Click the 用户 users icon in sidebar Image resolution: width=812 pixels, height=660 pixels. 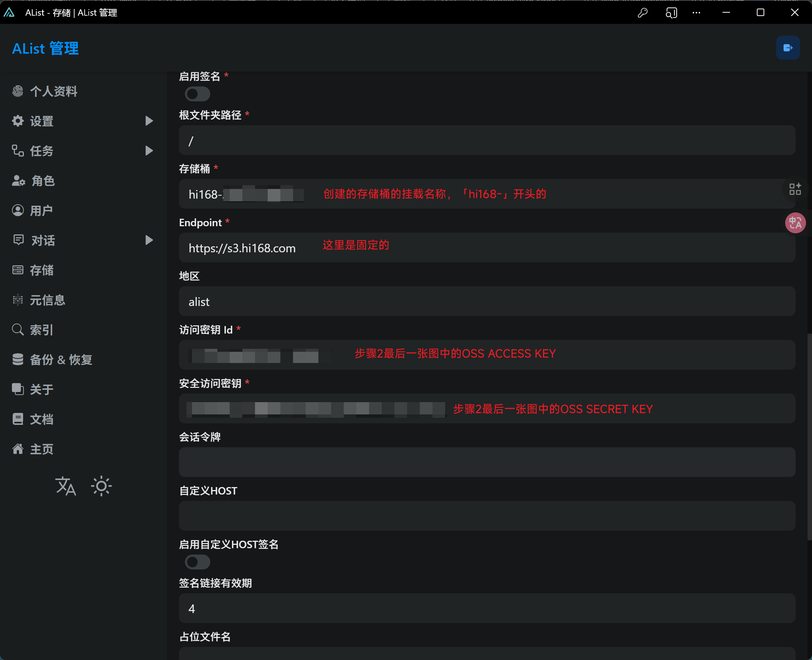18,210
